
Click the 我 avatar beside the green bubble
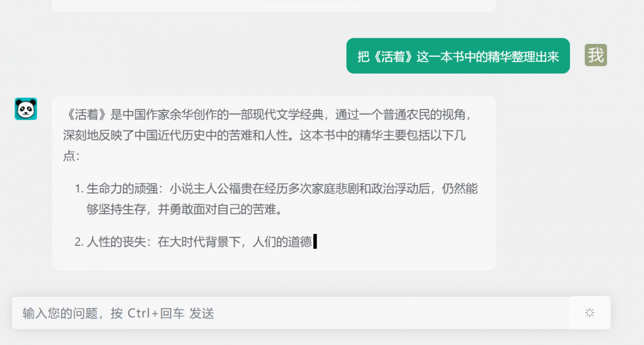[x=595, y=55]
